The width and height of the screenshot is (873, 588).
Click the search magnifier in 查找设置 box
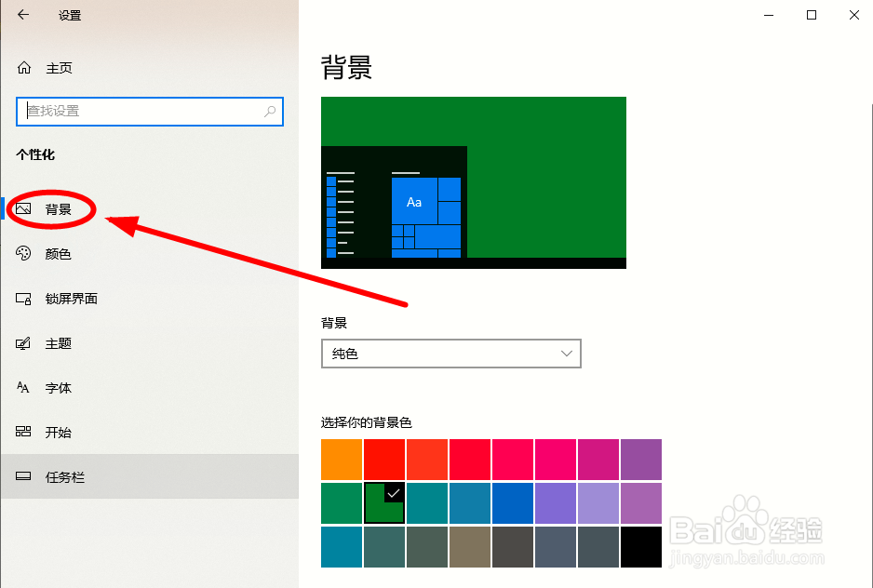(x=270, y=112)
